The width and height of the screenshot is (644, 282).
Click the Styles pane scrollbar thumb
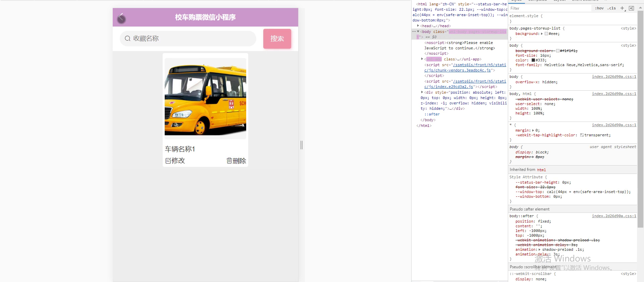point(640,120)
